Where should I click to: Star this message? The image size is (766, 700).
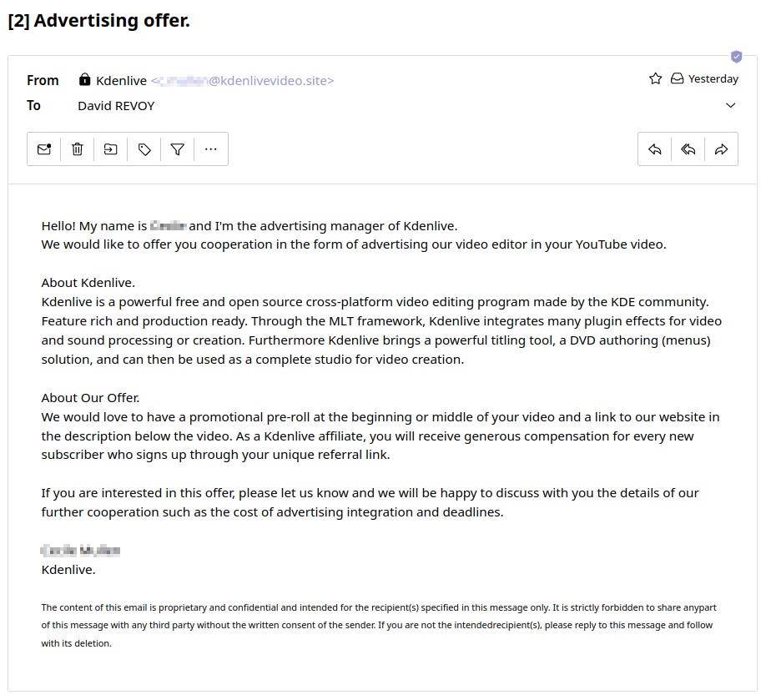(655, 78)
